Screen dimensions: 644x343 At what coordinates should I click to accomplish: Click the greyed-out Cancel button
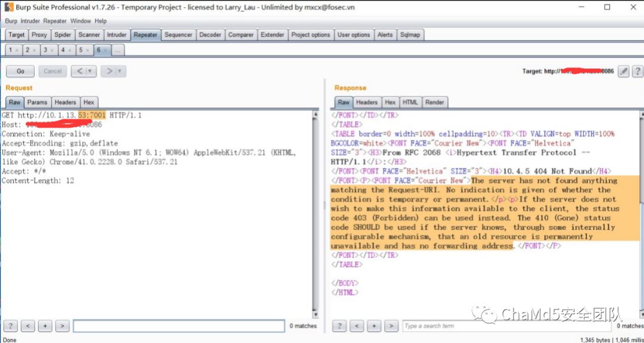pyautogui.click(x=52, y=71)
